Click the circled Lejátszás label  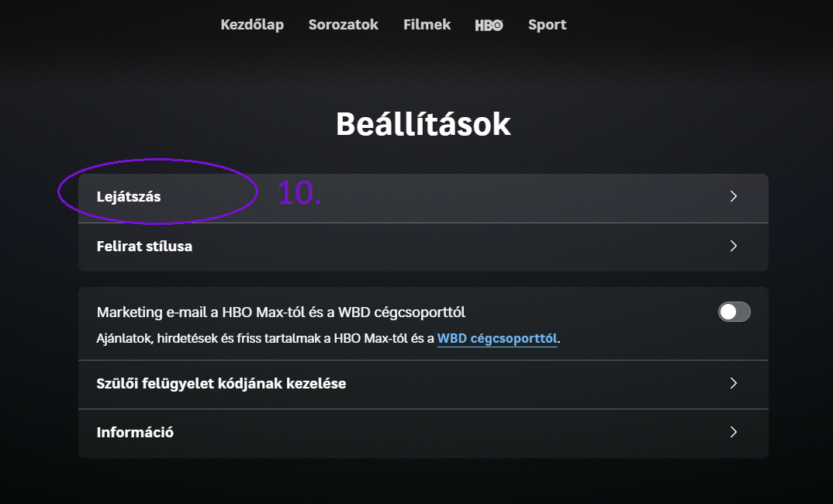128,196
